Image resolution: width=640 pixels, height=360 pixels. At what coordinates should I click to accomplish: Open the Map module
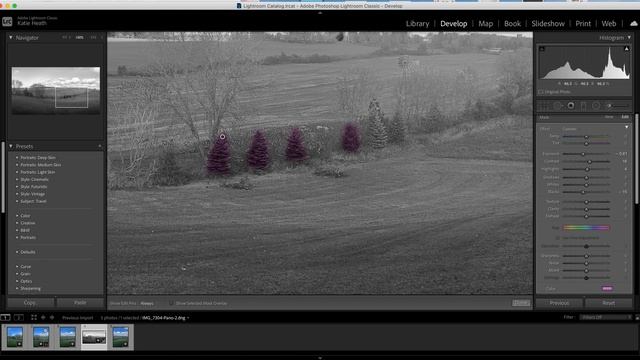click(485, 24)
